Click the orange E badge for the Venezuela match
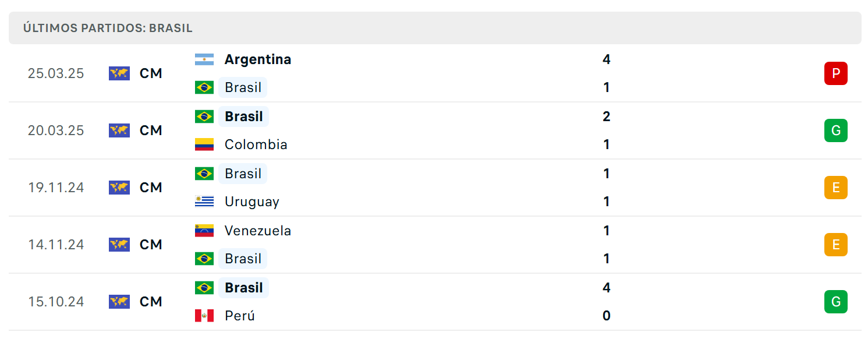The height and width of the screenshot is (339, 868). [x=836, y=245]
